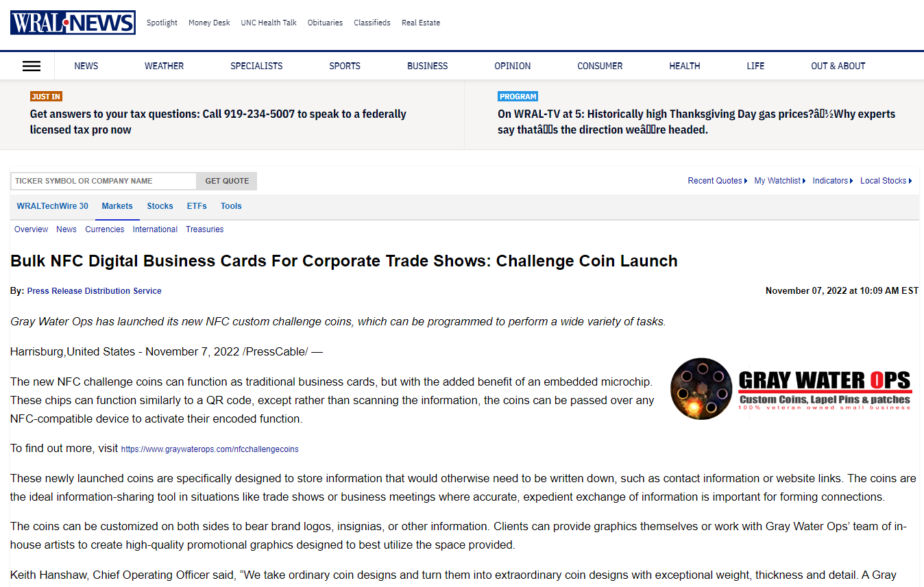Image resolution: width=924 pixels, height=587 pixels.
Task: Open the Treasuries sub-tab
Action: point(205,229)
